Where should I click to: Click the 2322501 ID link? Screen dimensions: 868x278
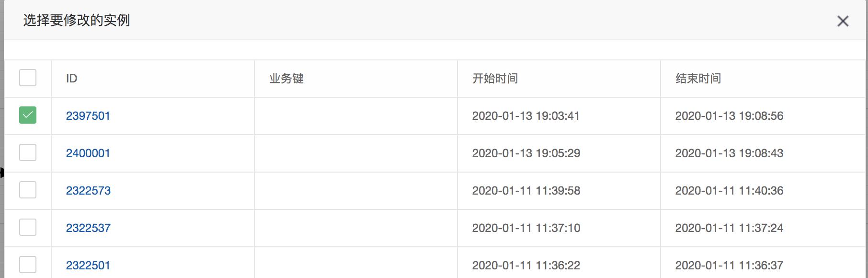pos(88,266)
